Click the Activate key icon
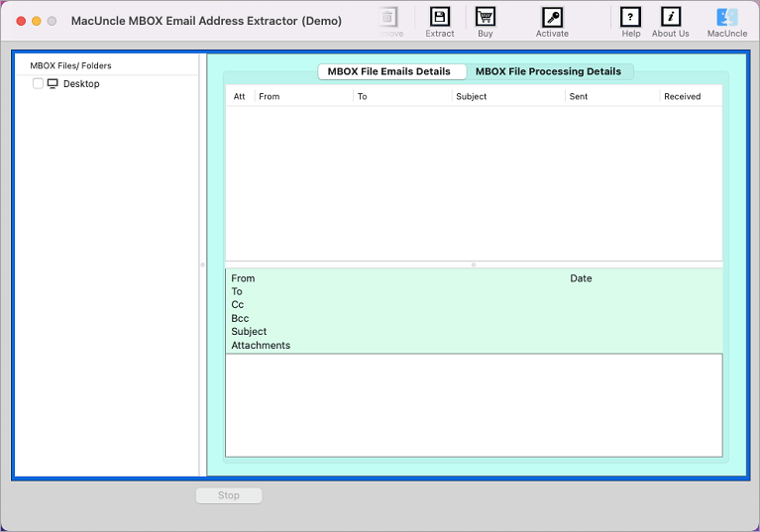The height and width of the screenshot is (532, 760). (552, 17)
